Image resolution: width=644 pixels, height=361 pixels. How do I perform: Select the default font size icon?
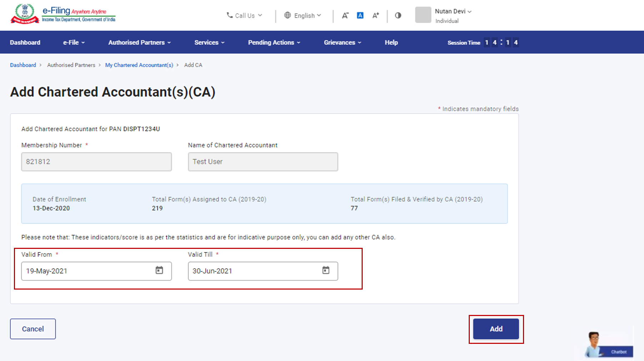click(360, 15)
